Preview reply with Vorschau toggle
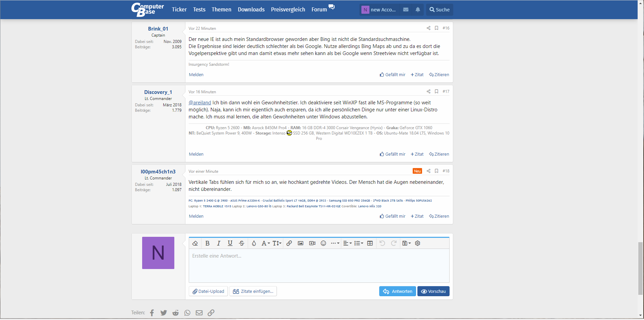The width and height of the screenshot is (644, 320). coord(433,291)
